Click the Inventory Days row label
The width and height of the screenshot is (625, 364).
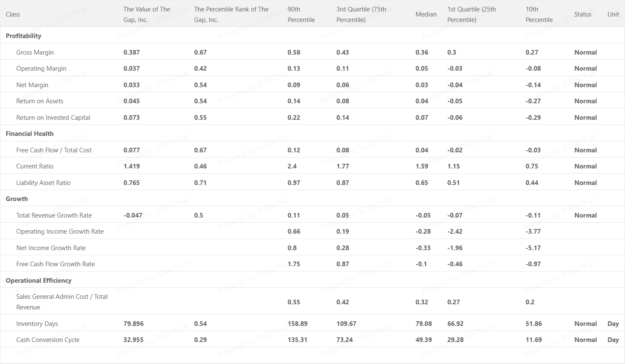tap(37, 324)
